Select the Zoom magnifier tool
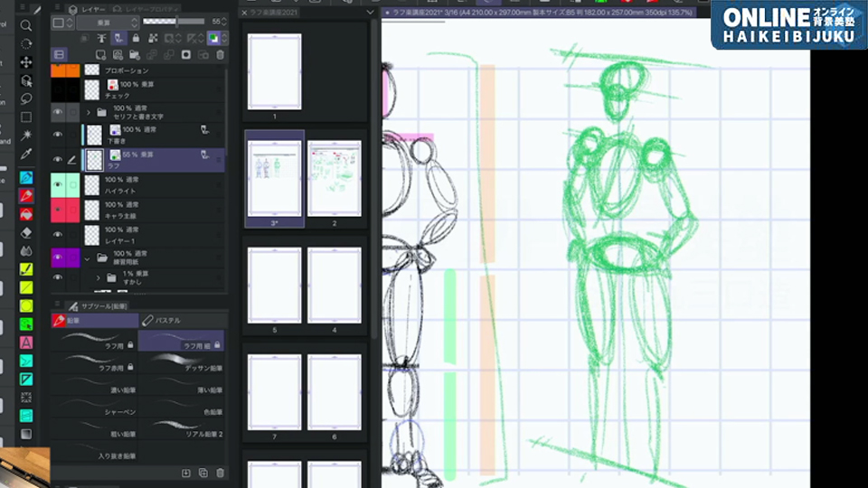 [x=26, y=25]
